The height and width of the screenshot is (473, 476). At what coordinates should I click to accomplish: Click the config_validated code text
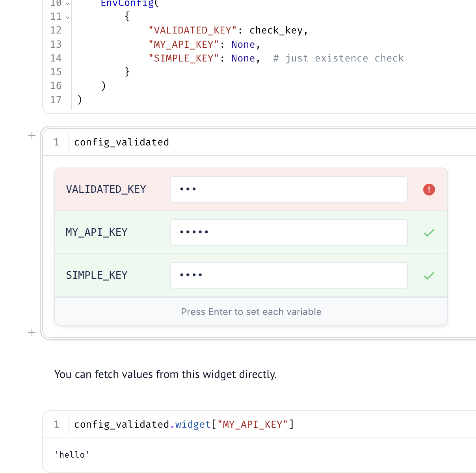[121, 142]
